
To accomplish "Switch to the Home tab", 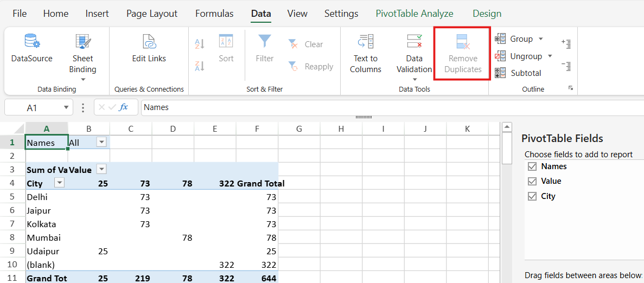I will (56, 14).
